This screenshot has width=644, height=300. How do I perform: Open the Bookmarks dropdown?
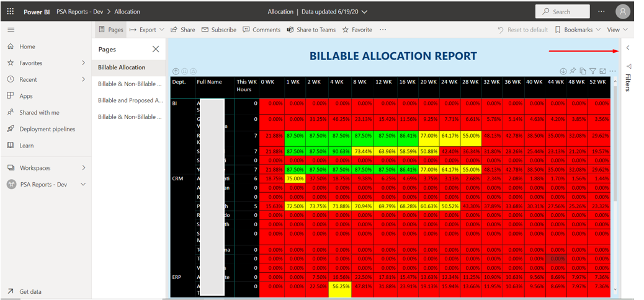(578, 30)
